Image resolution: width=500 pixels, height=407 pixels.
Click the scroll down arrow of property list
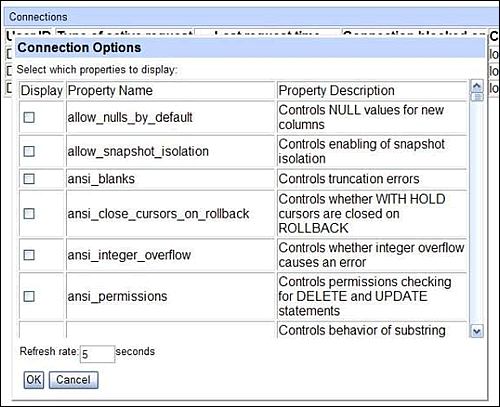click(x=477, y=331)
